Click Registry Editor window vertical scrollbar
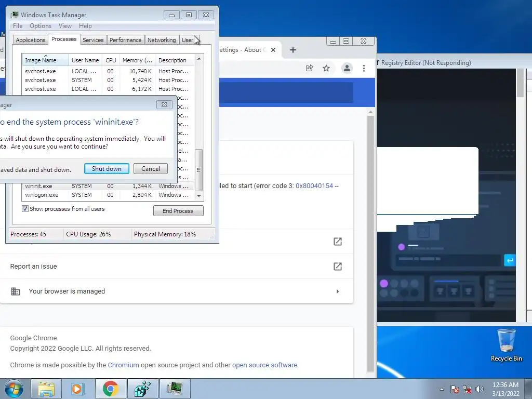This screenshot has width=532, height=399. coord(520,195)
